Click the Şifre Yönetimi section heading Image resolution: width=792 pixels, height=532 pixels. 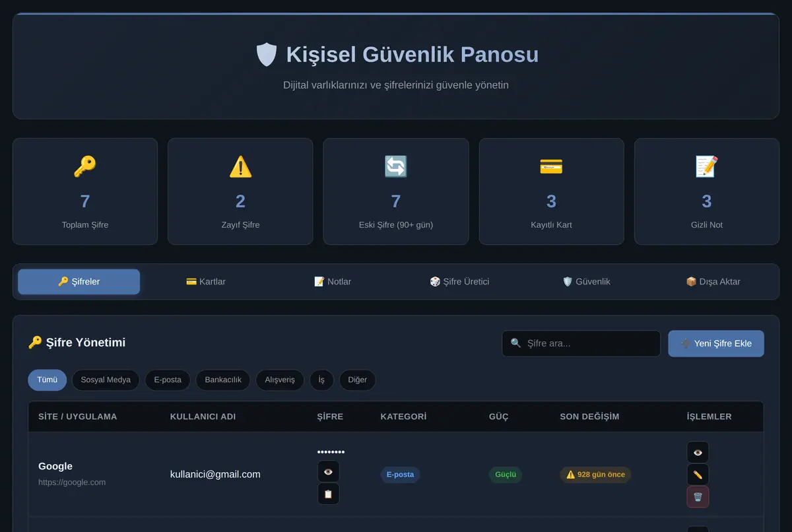77,343
